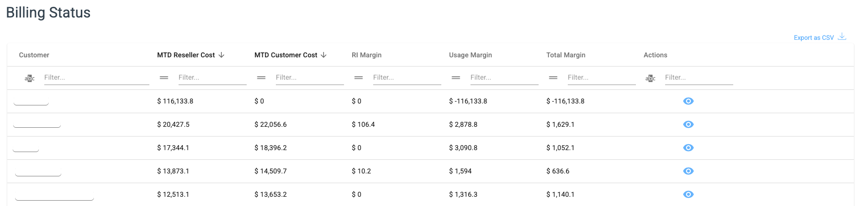Focus the Customer filter input field
The image size is (868, 206).
tap(96, 78)
